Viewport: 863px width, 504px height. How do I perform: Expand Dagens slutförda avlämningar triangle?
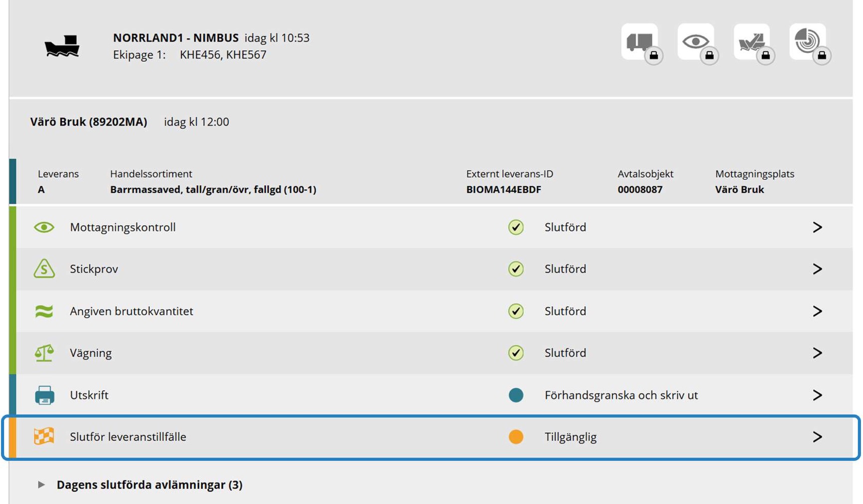click(41, 485)
